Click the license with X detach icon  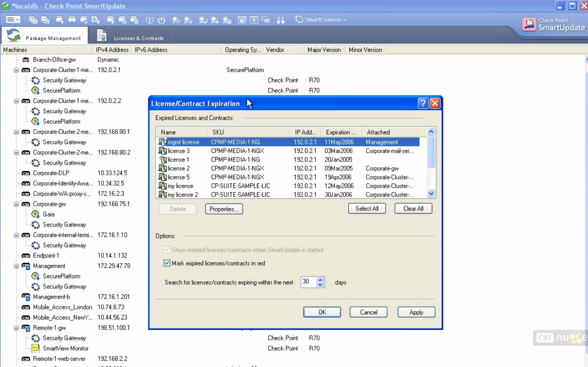188,20
